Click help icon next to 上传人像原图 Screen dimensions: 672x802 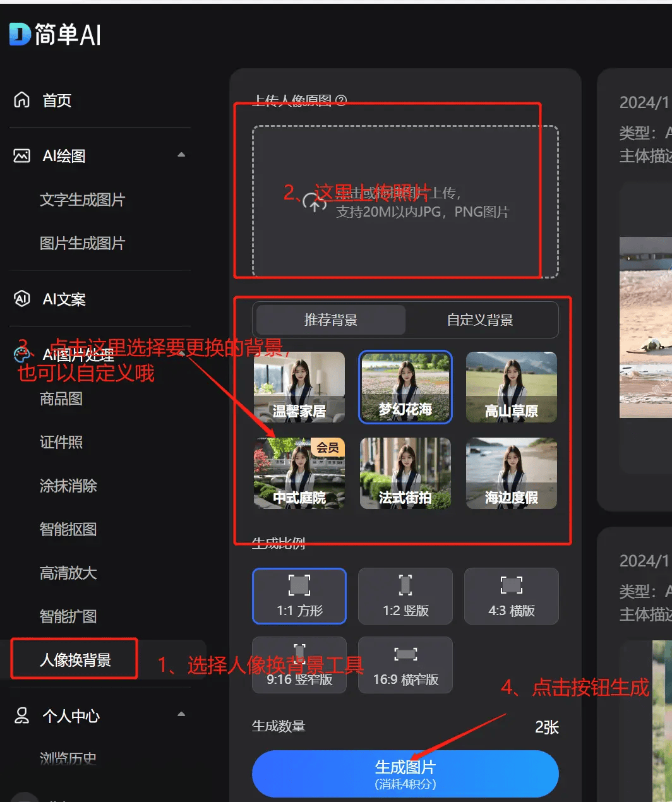341,100
